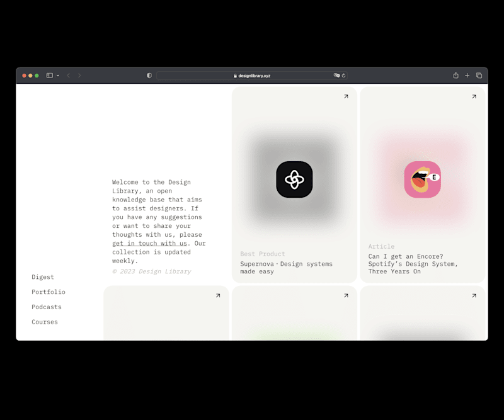This screenshot has height=420, width=504.
Task: Click the pink Encore mouth illustration
Action: [x=422, y=179]
